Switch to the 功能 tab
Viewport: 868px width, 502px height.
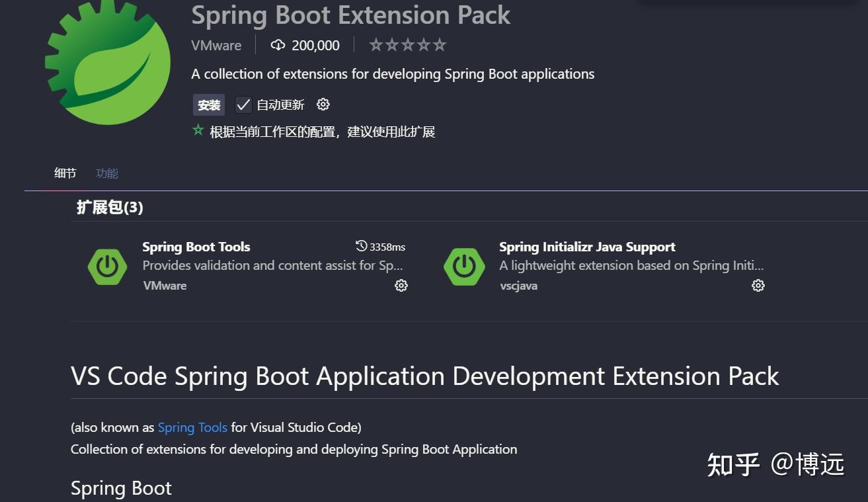coord(107,173)
